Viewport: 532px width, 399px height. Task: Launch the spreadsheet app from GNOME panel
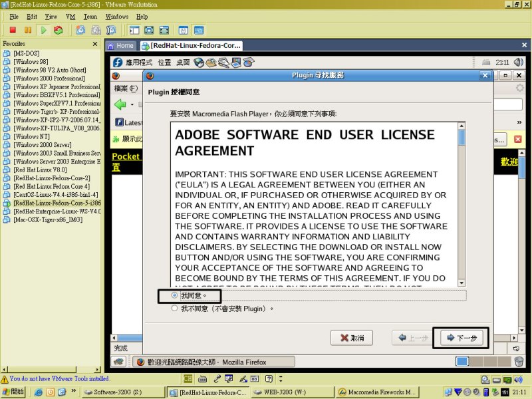coord(249,63)
